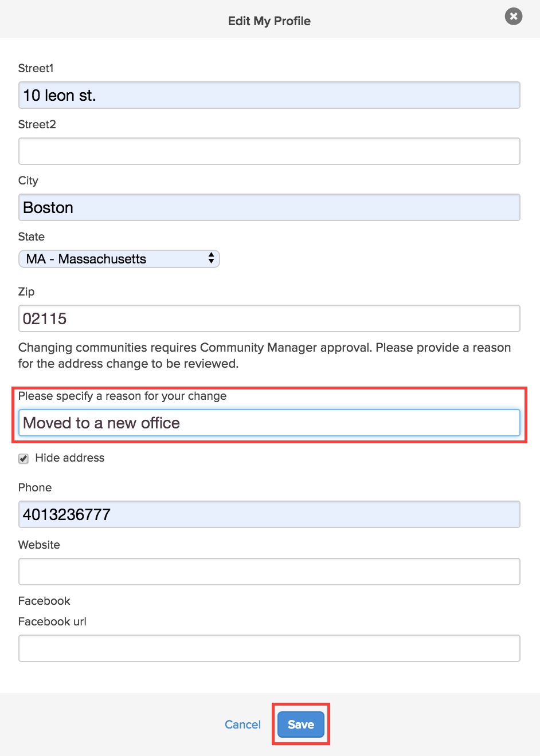Close the Edit My Profile dialog
This screenshot has height=756, width=540.
pyautogui.click(x=514, y=17)
